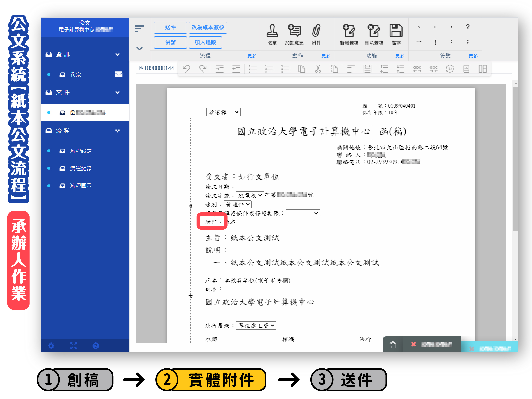This screenshot has width=532, height=399.
Task: Insert the ？ question mark symbol
Action: pyautogui.click(x=468, y=27)
